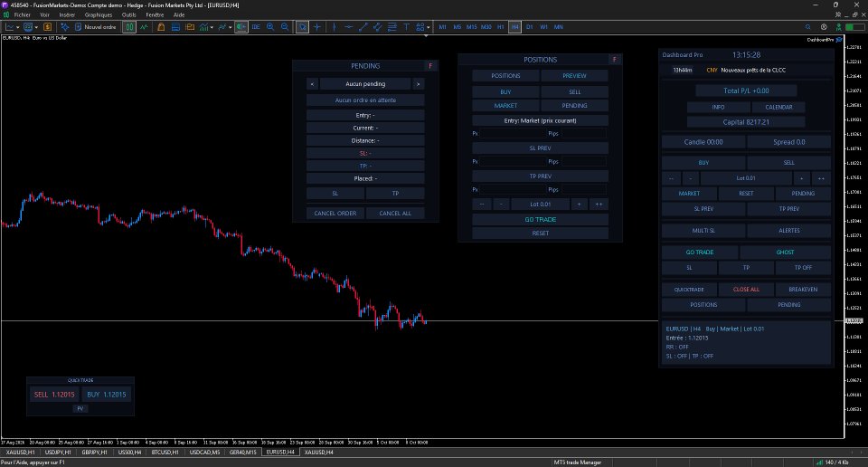Increase lot with double plus in Dashboard Pro
The width and height of the screenshot is (868, 467).
pyautogui.click(x=821, y=178)
